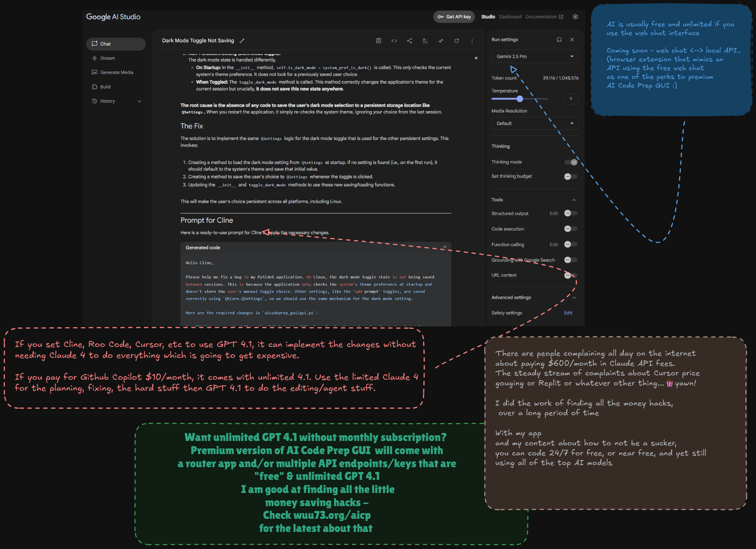The image size is (756, 549).
Task: Open the Gemini 2.5 Pro model dropdown
Action: pos(534,56)
